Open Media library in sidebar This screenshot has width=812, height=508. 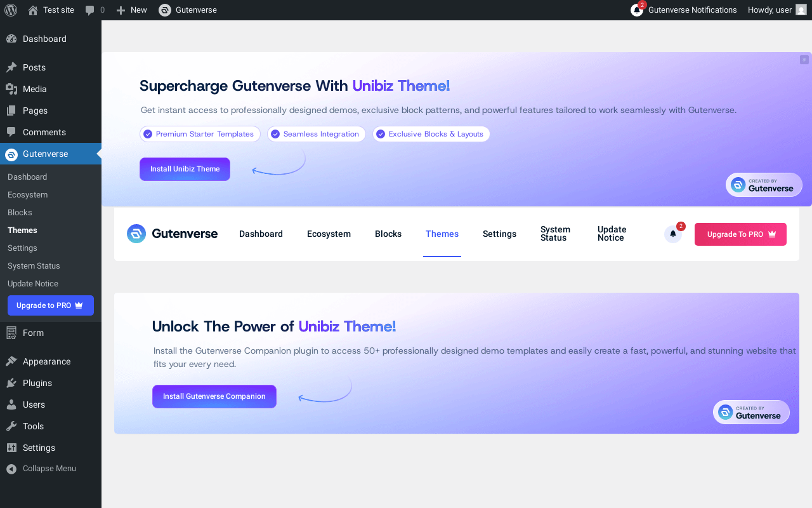(51, 89)
